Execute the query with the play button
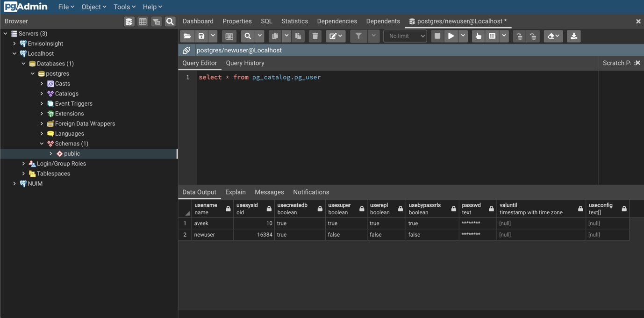The image size is (644, 318). click(x=451, y=36)
